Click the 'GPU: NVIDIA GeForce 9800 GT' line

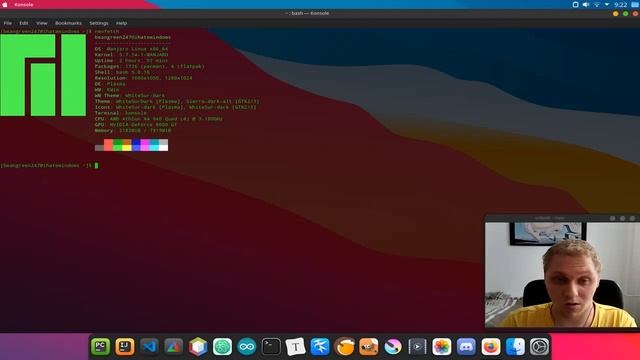coord(136,125)
